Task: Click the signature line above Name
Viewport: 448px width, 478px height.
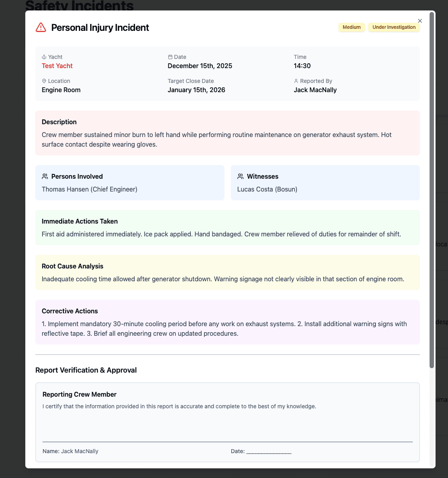Action: pos(227,442)
